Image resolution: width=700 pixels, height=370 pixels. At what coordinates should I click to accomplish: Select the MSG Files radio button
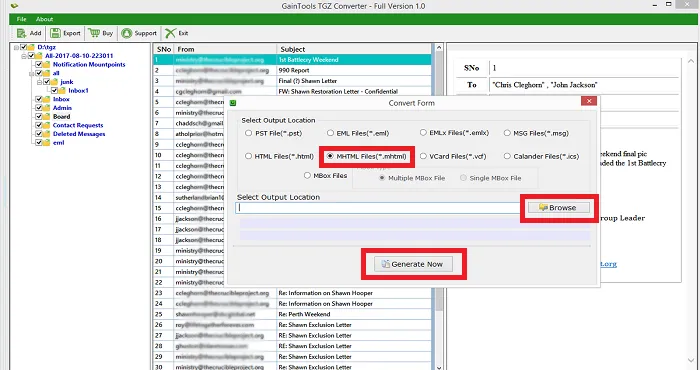point(507,133)
